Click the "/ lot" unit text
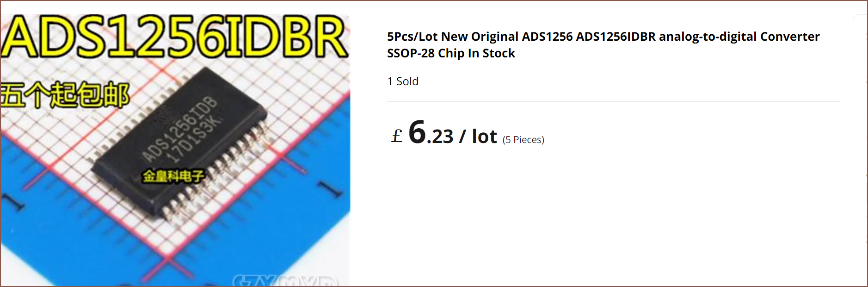Image resolution: width=868 pixels, height=287 pixels. coord(478,137)
